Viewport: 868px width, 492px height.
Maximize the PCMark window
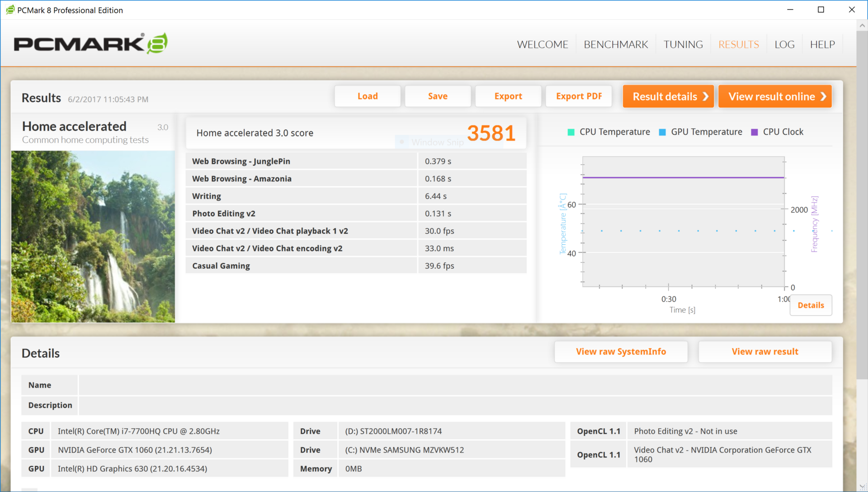(821, 9)
